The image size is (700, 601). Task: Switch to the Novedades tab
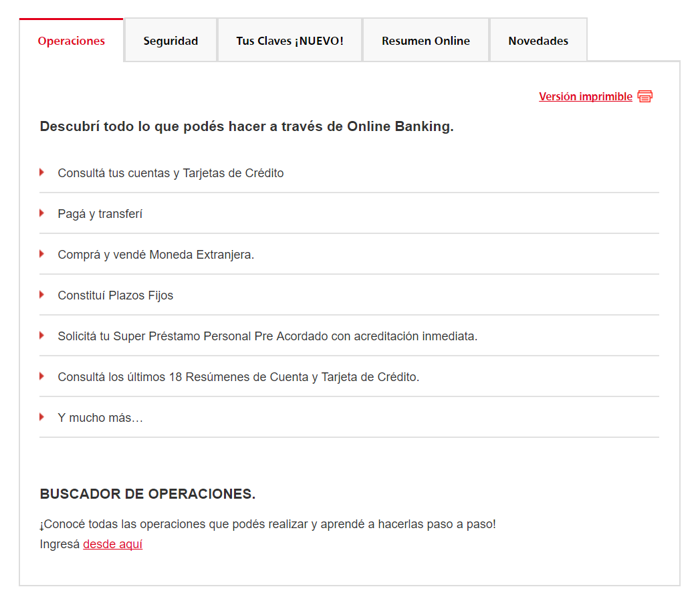538,41
